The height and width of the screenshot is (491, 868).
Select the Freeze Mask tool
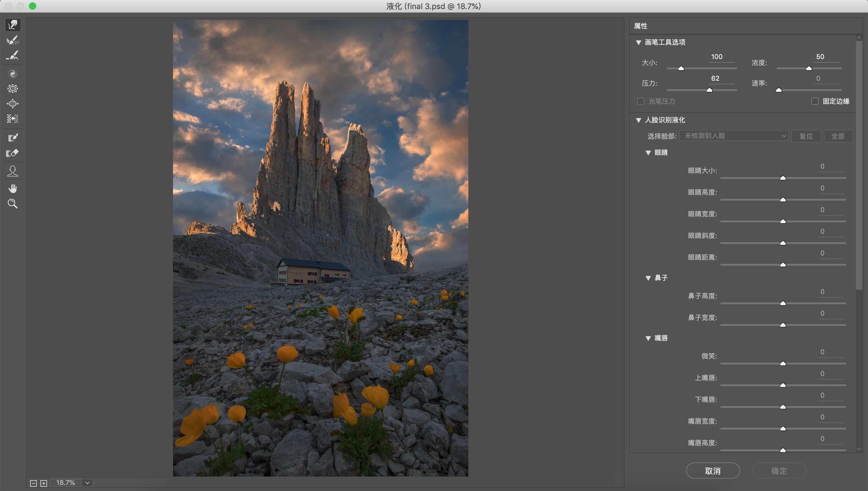(13, 138)
